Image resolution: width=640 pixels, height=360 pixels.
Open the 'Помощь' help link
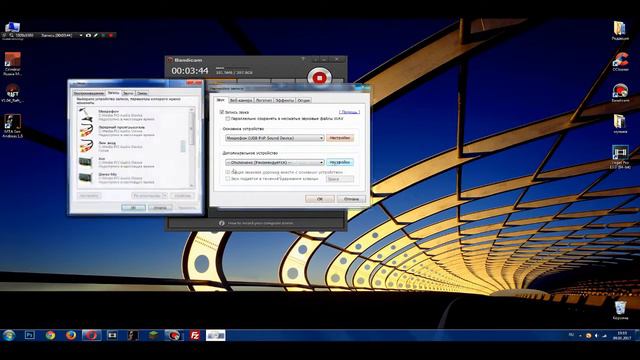(x=349, y=112)
